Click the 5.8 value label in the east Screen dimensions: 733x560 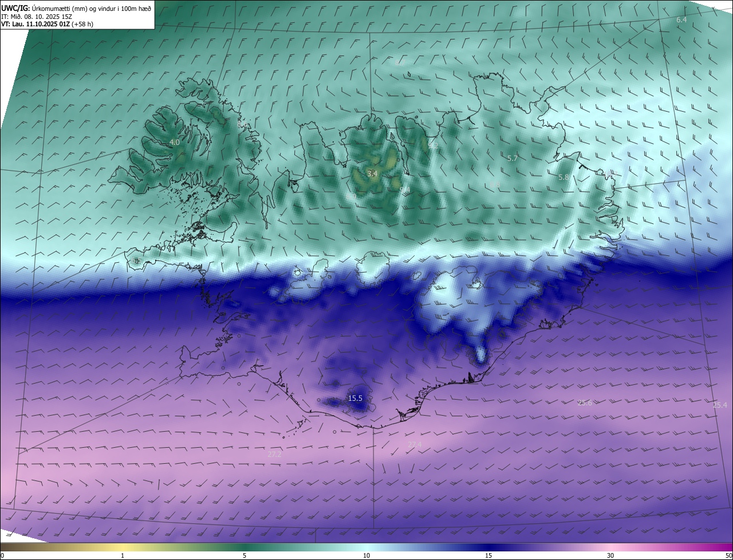coord(563,178)
